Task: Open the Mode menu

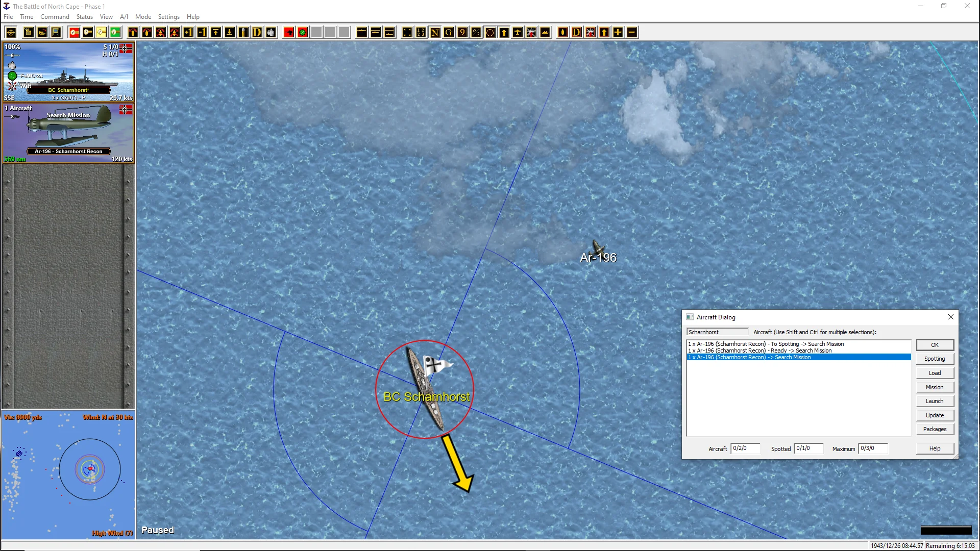Action: pyautogui.click(x=143, y=17)
